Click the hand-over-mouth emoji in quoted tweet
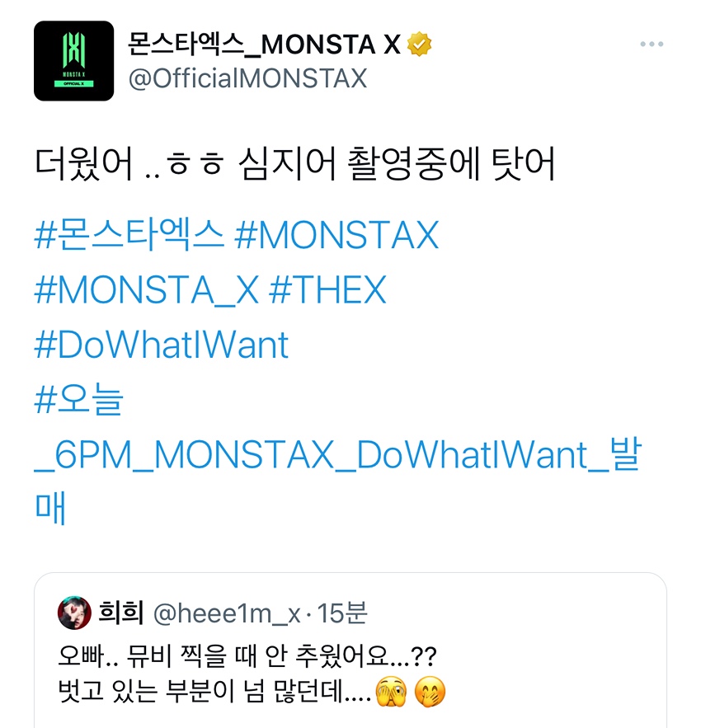The width and height of the screenshot is (701, 728). [x=430, y=692]
